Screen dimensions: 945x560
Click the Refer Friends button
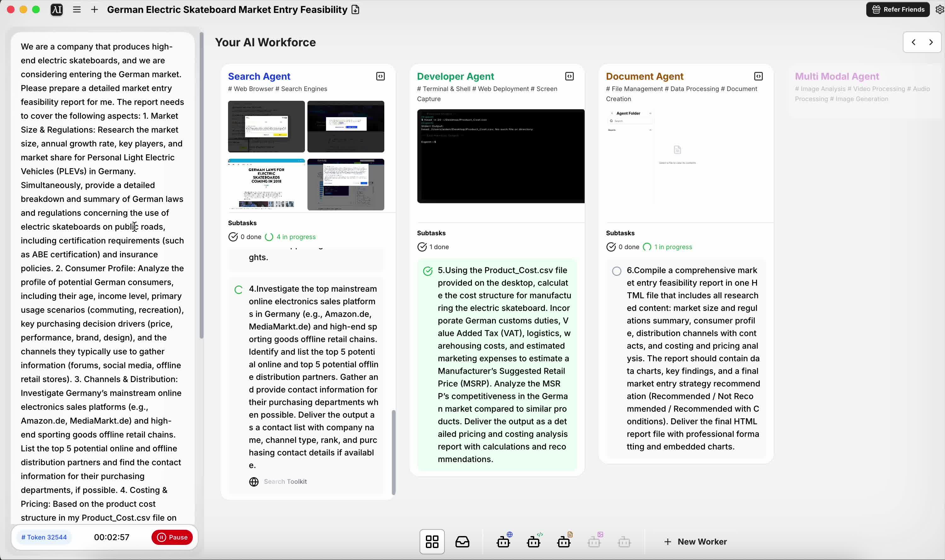pyautogui.click(x=898, y=9)
